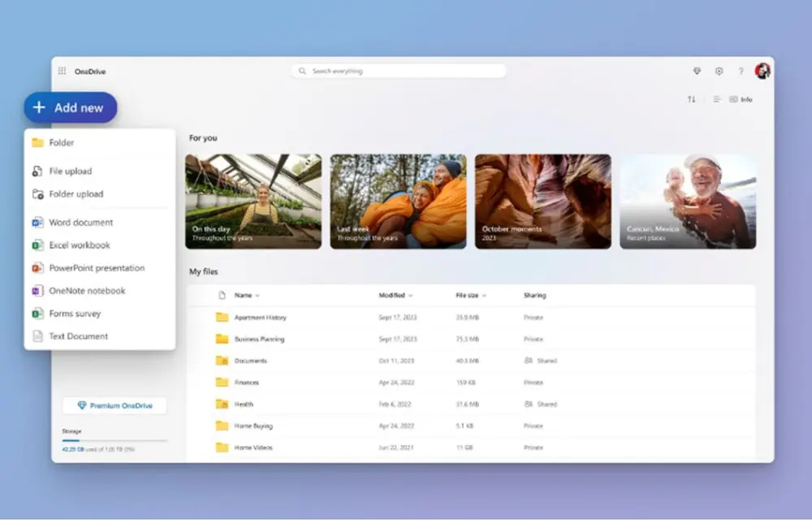812x520 pixels.
Task: Click the premium diamond icon in header
Action: pyautogui.click(x=697, y=71)
